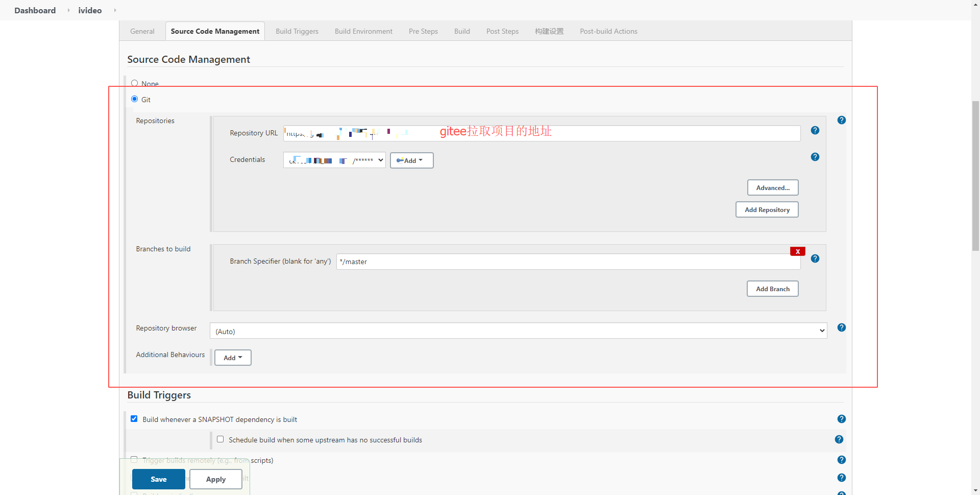Open help for SNAPSHOT dependency build trigger
The height and width of the screenshot is (495, 980).
(x=842, y=419)
